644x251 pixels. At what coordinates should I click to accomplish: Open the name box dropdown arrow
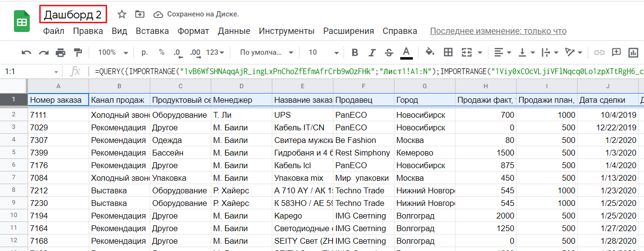click(x=57, y=72)
